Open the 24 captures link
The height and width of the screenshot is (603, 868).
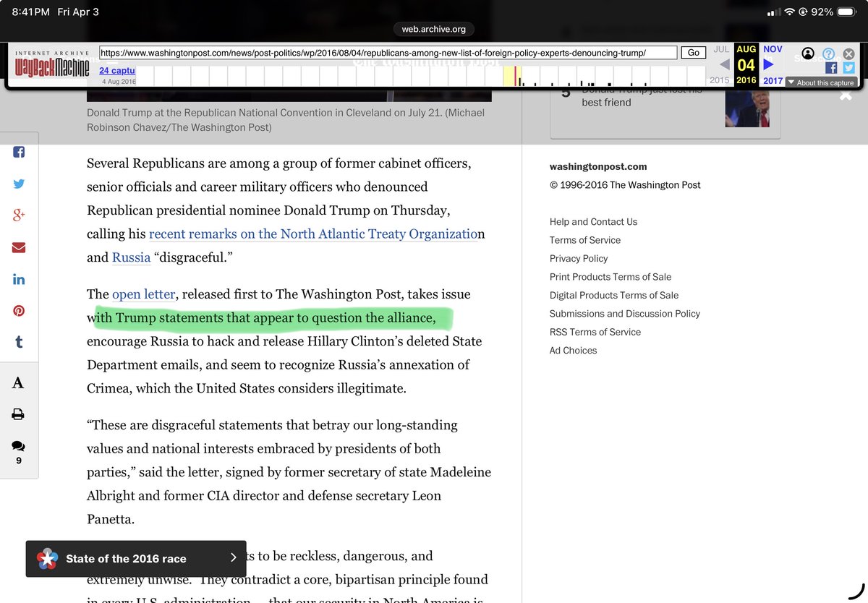pyautogui.click(x=117, y=70)
